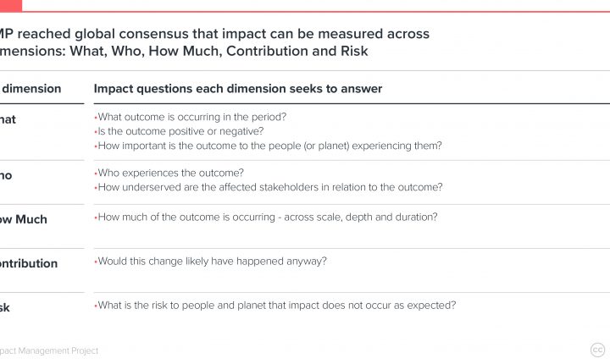Click the Creative Commons icon
The width and height of the screenshot is (610, 364).
click(597, 350)
